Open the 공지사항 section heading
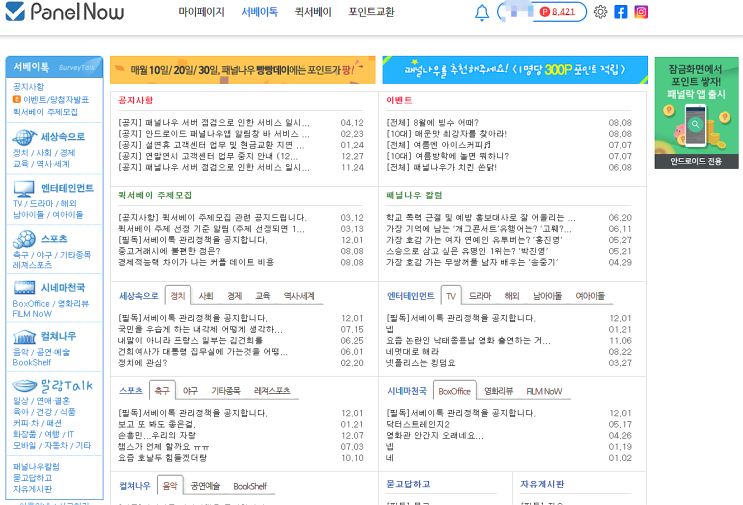 136,100
